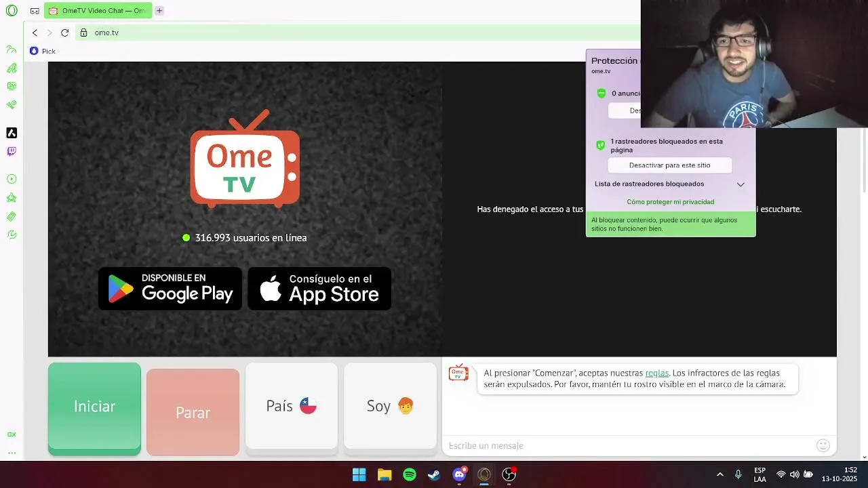Image resolution: width=868 pixels, height=488 pixels.
Task: Click the green ad-block icon by 0 anuncios
Action: pyautogui.click(x=601, y=94)
